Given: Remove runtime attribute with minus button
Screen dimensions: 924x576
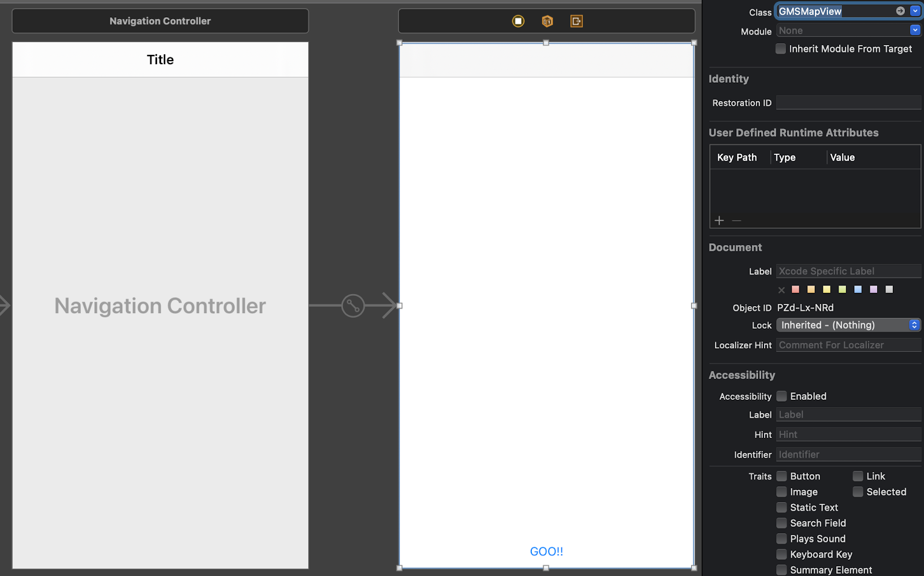Looking at the screenshot, I should (736, 220).
